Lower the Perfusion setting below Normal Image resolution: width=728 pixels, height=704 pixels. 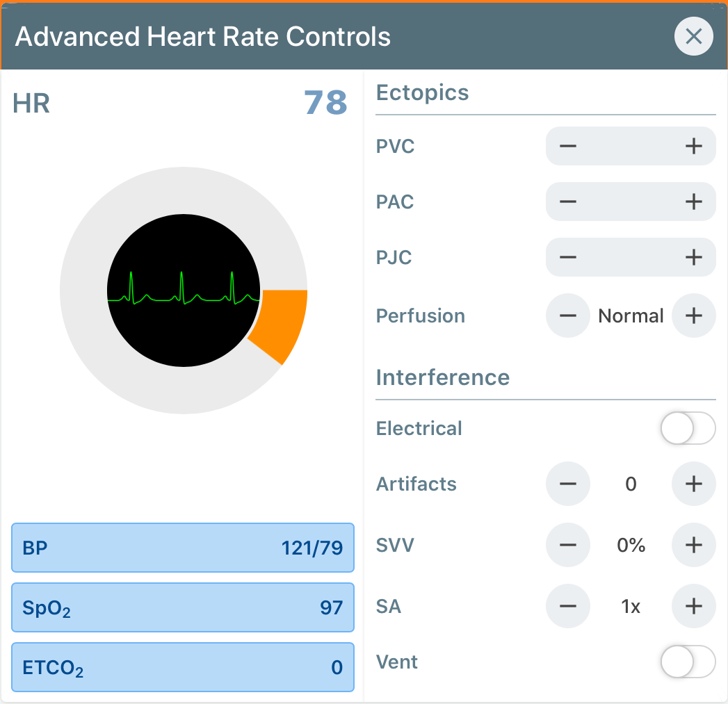point(568,316)
